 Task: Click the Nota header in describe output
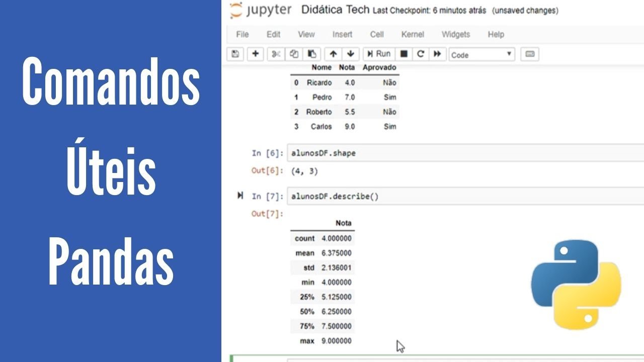(x=344, y=223)
